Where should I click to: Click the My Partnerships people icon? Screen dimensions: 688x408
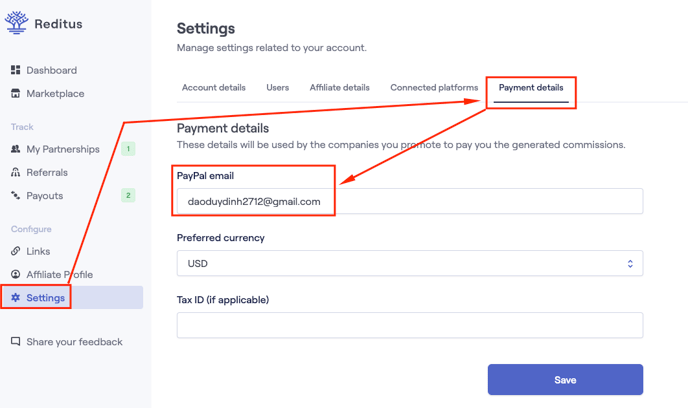[15, 149]
